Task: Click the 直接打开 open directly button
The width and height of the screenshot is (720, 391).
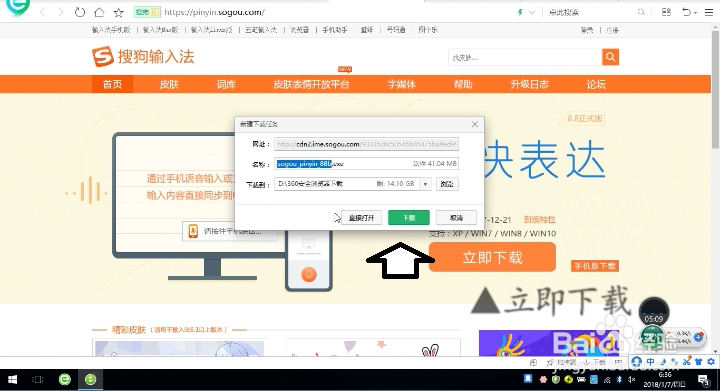Action: (x=361, y=218)
